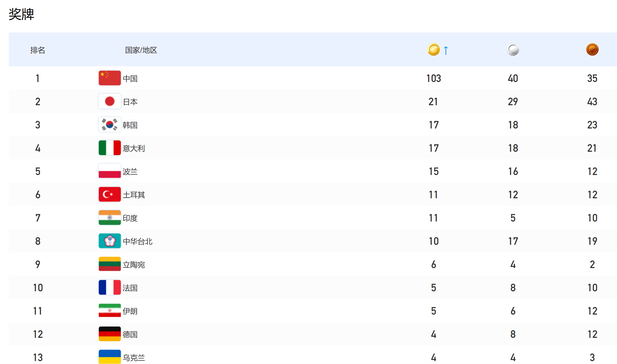Click the Turkey flag icon
The height and width of the screenshot is (364, 617).
[110, 194]
